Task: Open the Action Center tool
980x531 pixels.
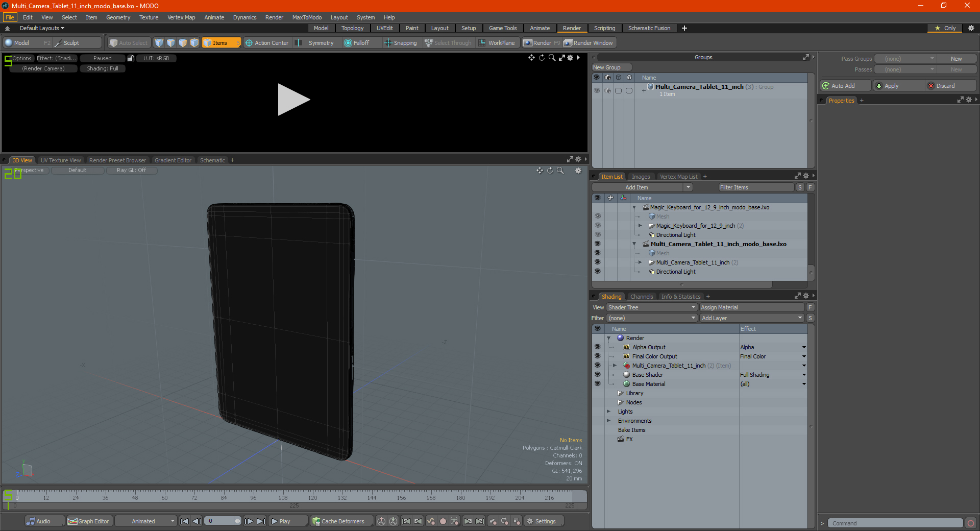Action: (267, 43)
